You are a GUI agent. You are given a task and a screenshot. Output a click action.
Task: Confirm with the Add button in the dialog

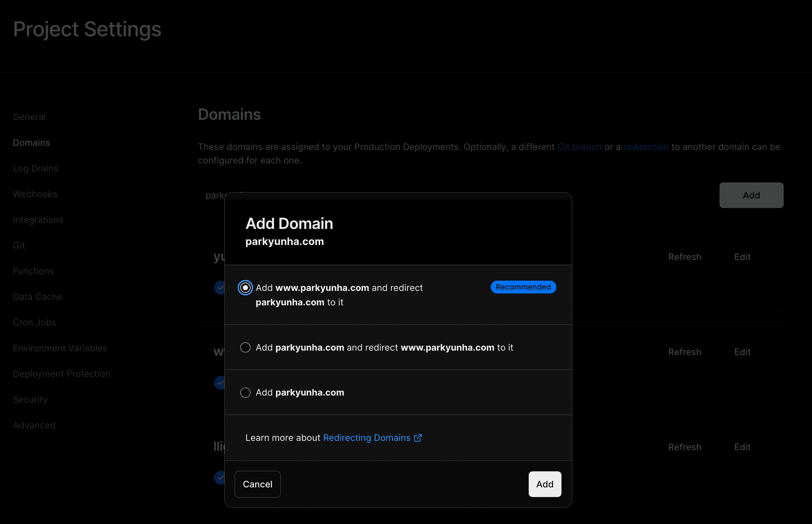pos(544,484)
